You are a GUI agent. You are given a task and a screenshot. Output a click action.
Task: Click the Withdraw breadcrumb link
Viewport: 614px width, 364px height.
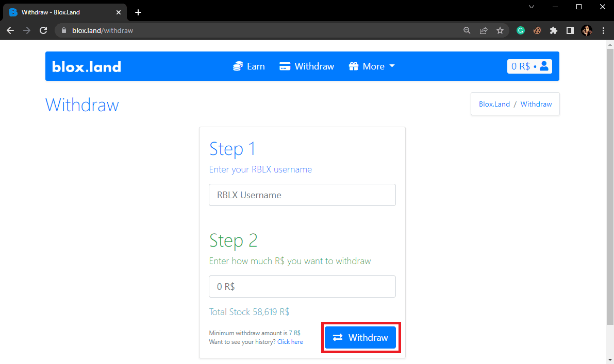click(536, 104)
